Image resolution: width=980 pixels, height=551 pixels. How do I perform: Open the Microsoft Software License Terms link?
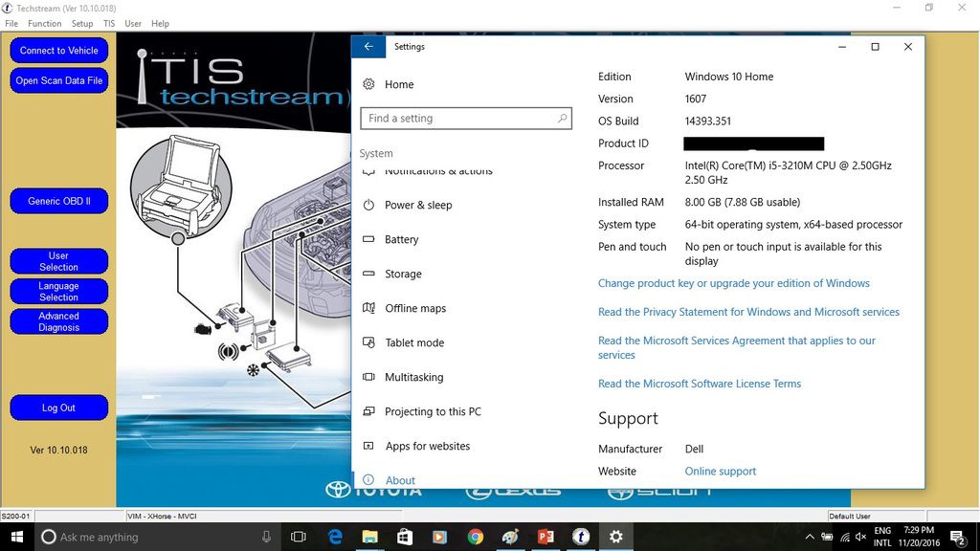pos(700,384)
